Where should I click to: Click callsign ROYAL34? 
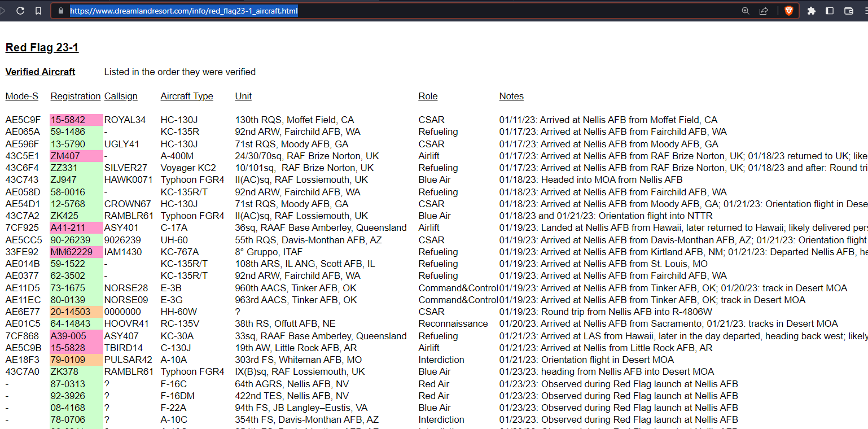click(125, 120)
